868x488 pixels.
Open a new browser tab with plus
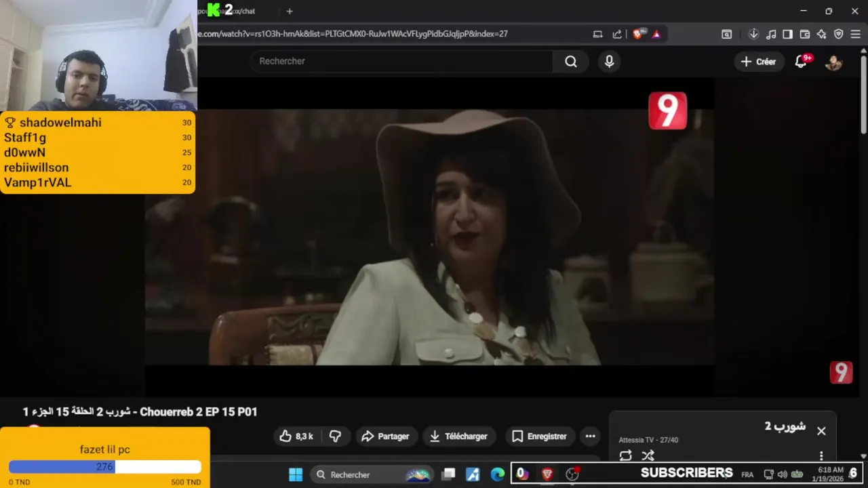coord(290,11)
